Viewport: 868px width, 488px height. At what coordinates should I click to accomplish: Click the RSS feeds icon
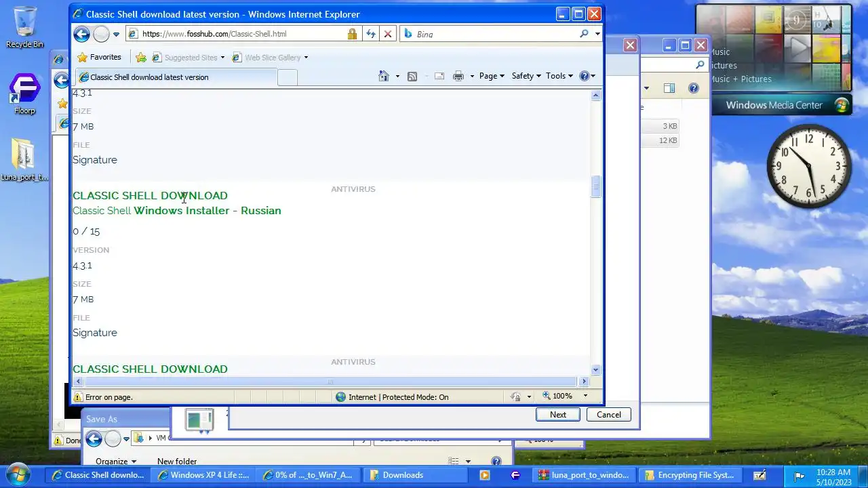[x=412, y=76]
